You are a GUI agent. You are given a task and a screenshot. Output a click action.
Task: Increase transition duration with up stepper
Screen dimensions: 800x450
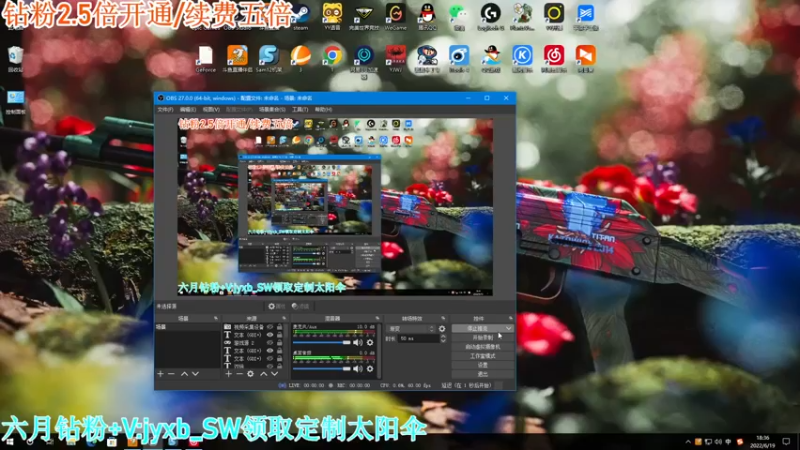coord(443,336)
